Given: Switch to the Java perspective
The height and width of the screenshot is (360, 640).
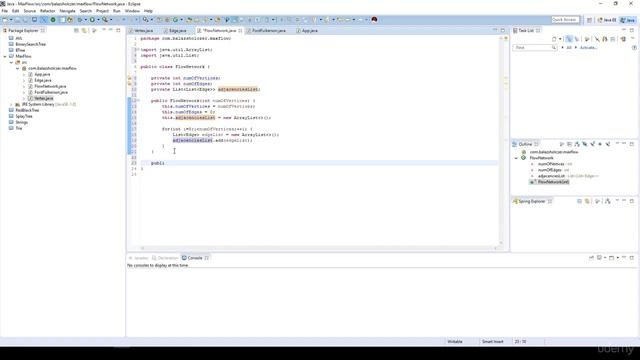Looking at the screenshot, I should [628, 20].
